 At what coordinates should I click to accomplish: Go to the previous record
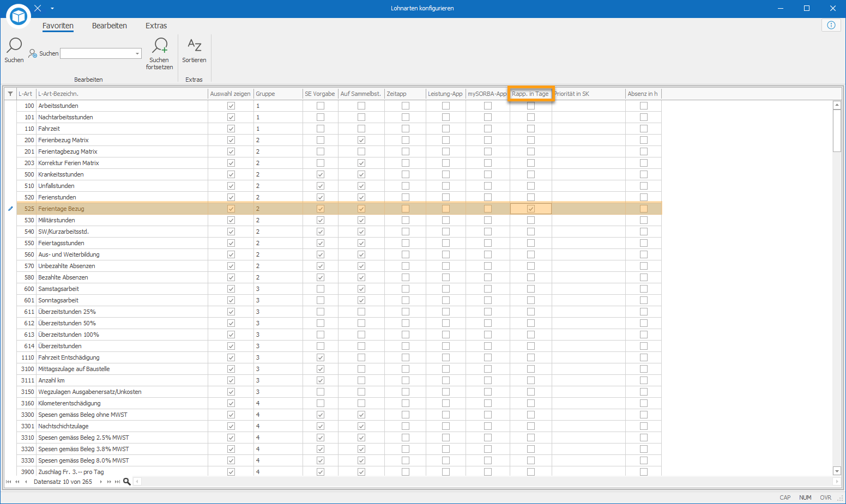[26, 482]
